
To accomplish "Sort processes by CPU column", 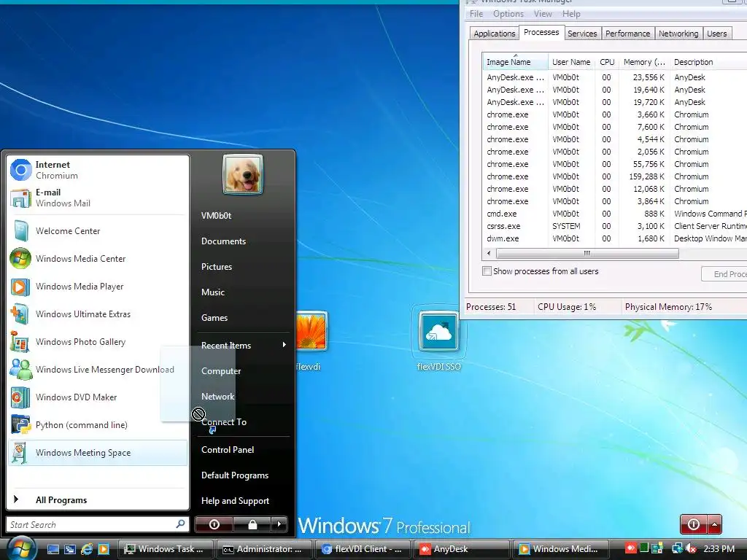I will pos(607,62).
